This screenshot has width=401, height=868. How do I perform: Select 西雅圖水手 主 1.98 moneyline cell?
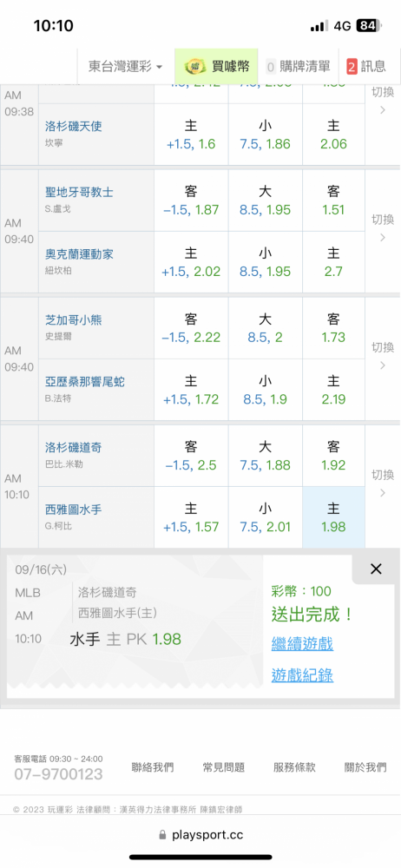(x=333, y=517)
